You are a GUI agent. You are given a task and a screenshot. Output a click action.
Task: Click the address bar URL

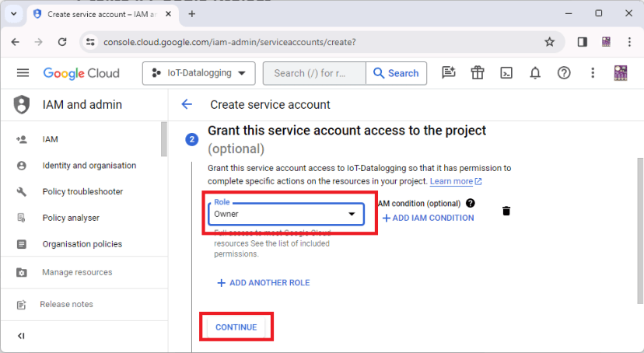pos(229,42)
